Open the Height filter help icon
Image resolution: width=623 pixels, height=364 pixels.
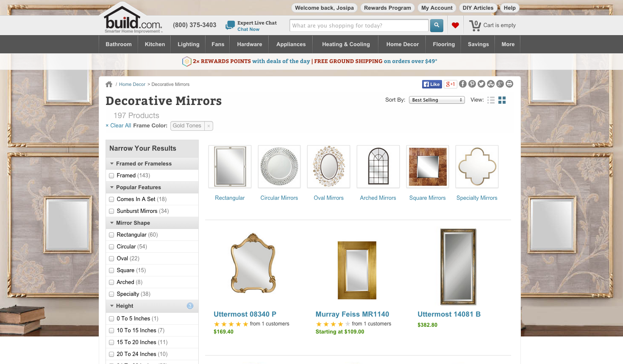(x=190, y=306)
